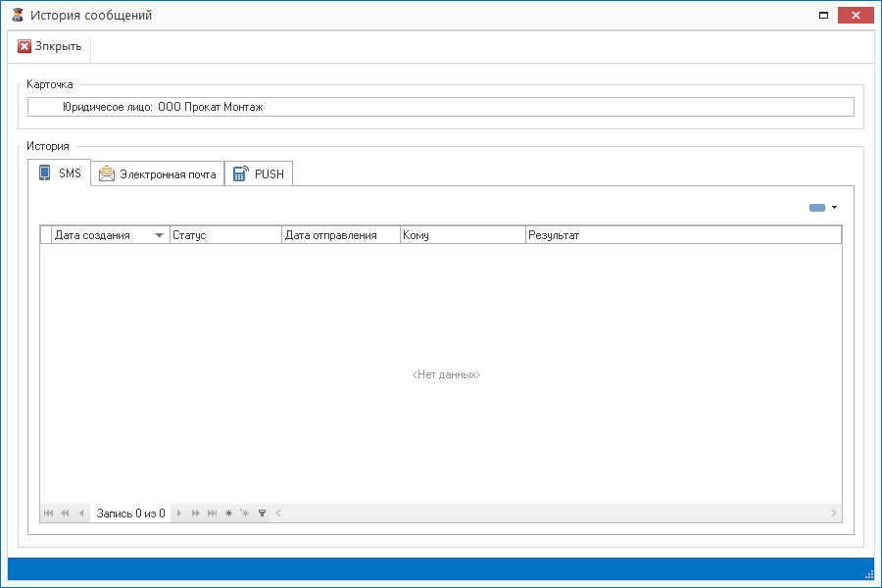Screen dimensions: 882x588
Task: Go to previous page navigator icon
Action: tap(66, 514)
